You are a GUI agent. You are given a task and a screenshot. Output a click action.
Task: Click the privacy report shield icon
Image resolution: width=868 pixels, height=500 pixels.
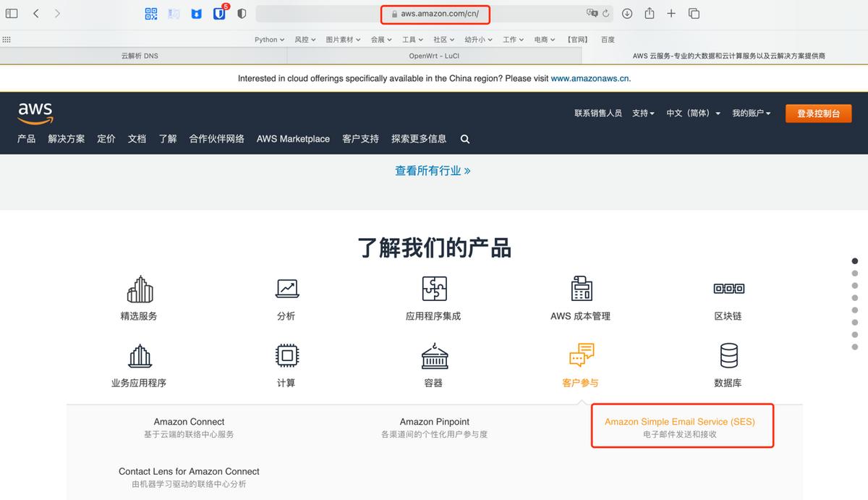(x=242, y=14)
